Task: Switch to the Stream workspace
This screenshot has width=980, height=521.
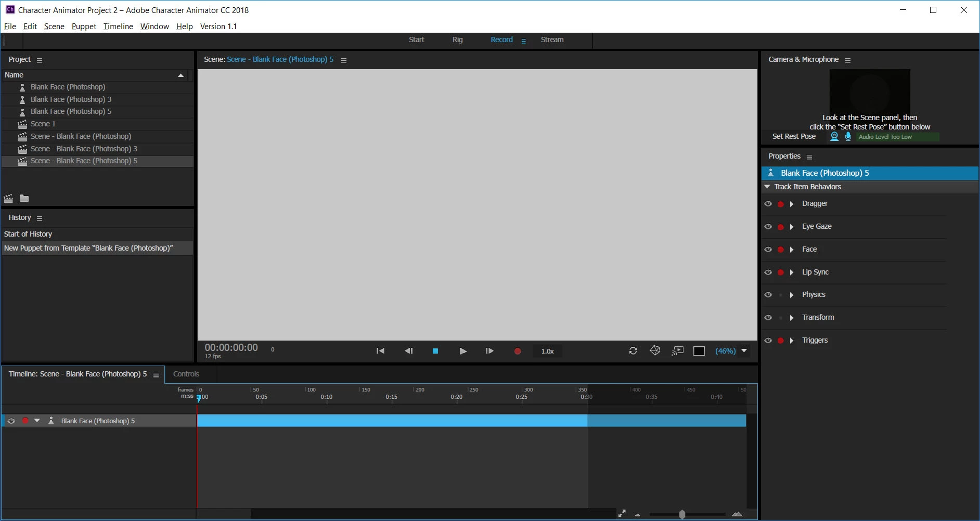Action: coord(552,40)
